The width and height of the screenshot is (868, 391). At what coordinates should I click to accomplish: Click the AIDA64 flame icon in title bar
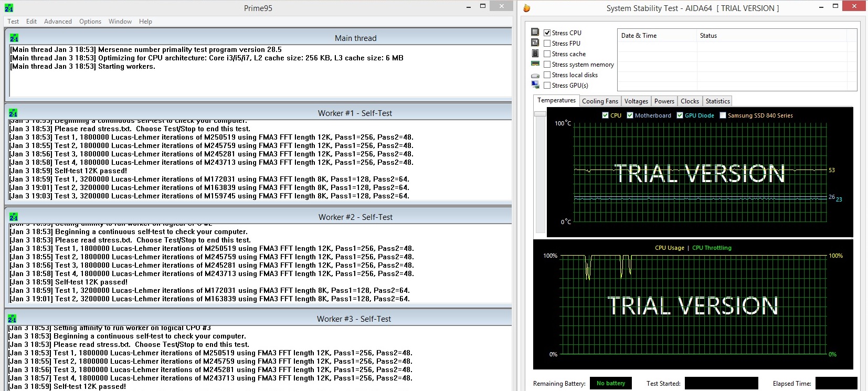pos(526,8)
